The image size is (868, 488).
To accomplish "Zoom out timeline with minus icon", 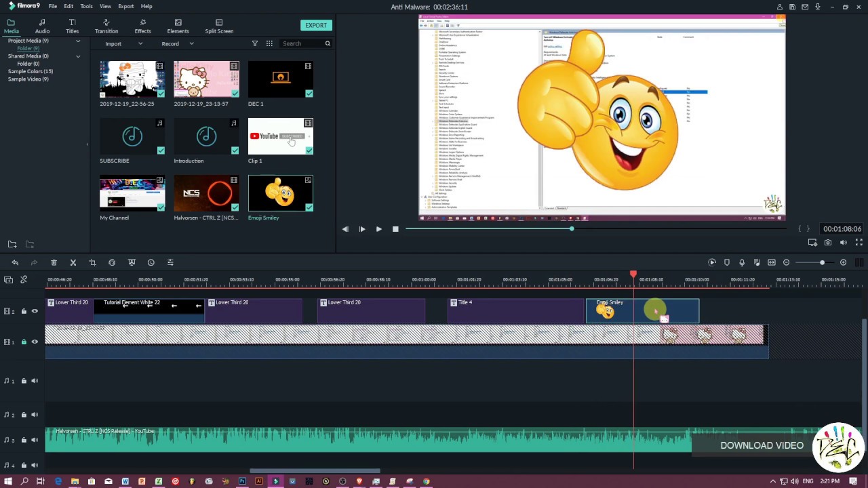I will pos(787,262).
